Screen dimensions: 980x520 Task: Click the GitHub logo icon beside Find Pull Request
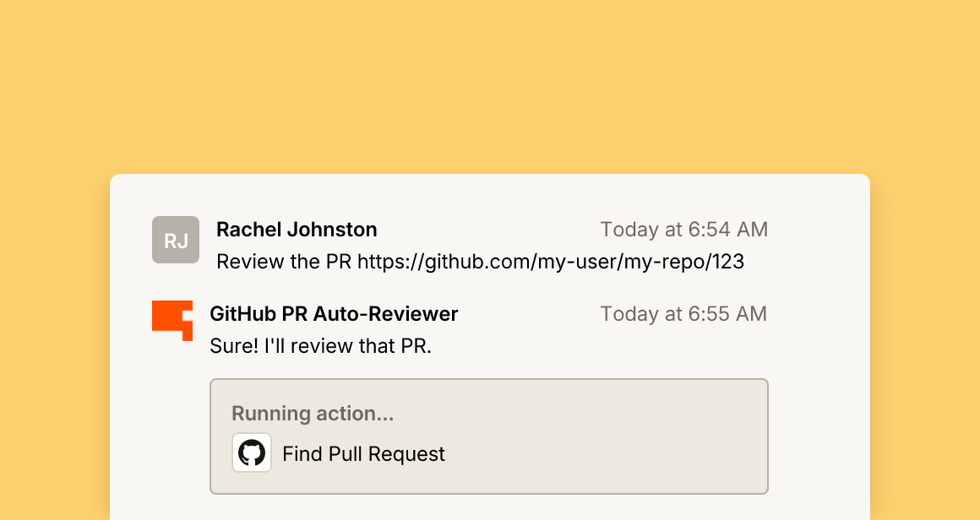pyautogui.click(x=252, y=452)
